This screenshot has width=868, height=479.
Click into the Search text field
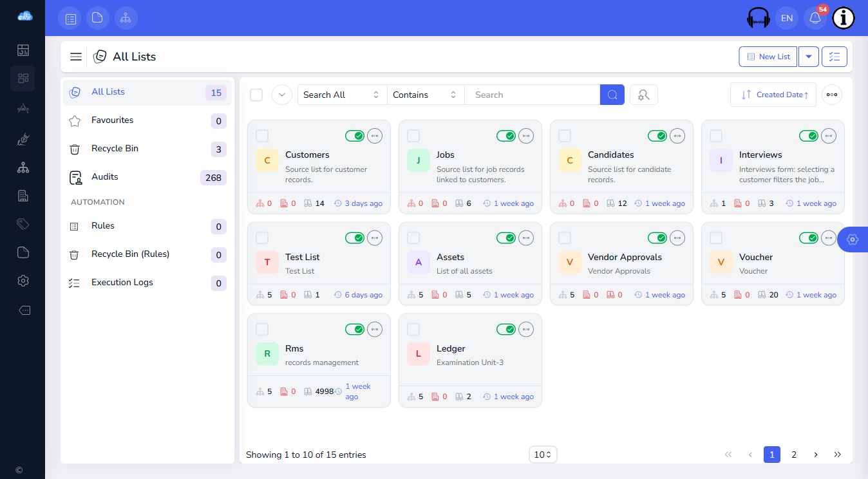[532, 95]
